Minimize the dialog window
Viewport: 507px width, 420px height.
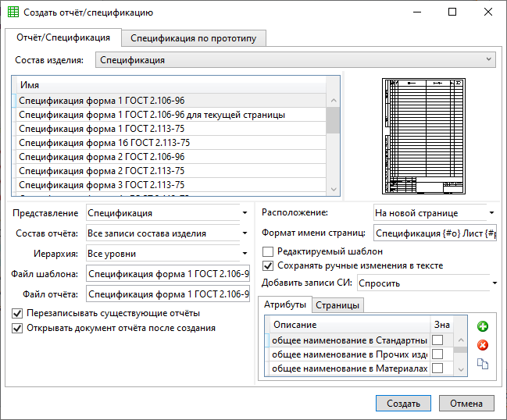[417, 12]
